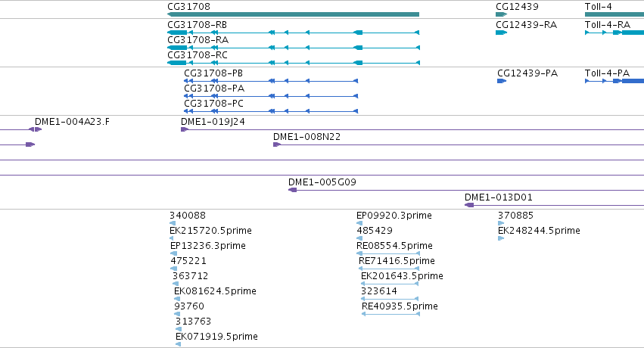Select the 370885 EST arrow

pos(501,223)
